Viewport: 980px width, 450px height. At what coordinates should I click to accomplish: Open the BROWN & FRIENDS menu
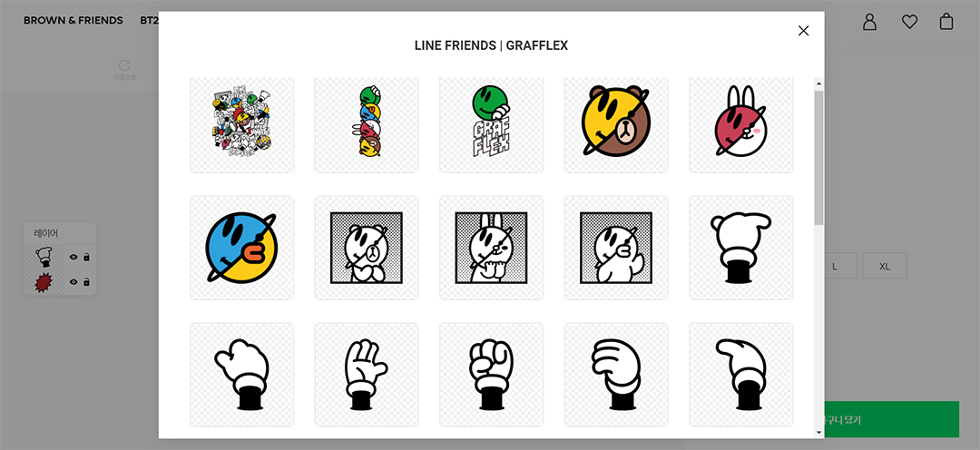point(73,21)
